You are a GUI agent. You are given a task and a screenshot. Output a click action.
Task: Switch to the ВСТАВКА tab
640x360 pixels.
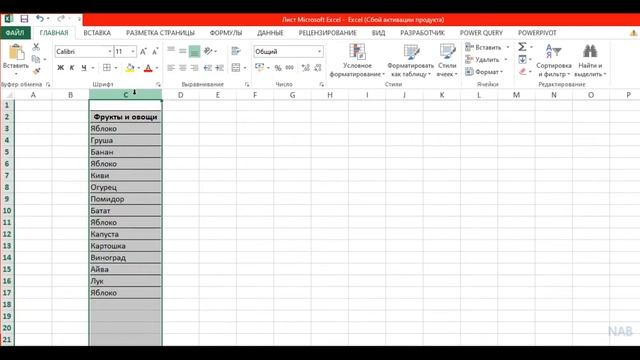click(x=97, y=33)
